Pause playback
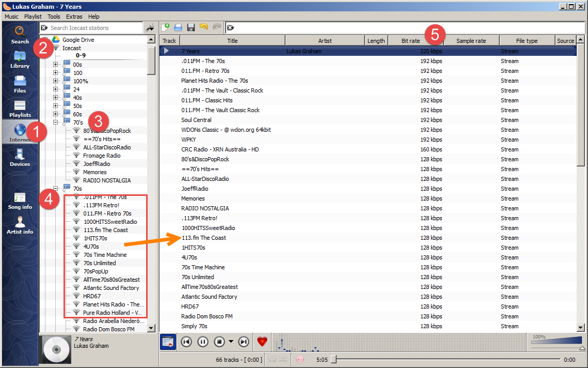 (x=203, y=342)
